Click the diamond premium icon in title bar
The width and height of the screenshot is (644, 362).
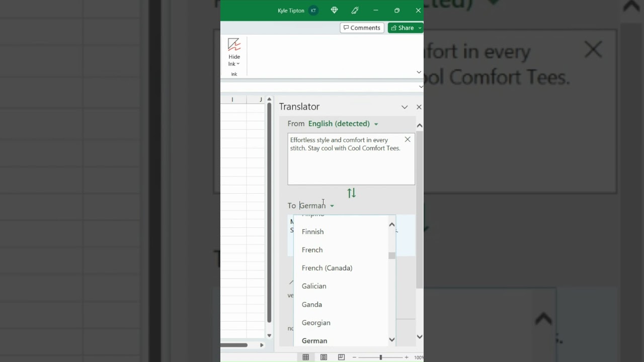(x=335, y=10)
